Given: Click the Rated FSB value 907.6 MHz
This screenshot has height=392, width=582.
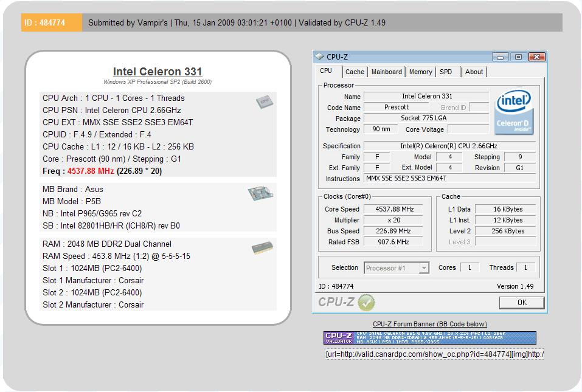Looking at the screenshot, I should pyautogui.click(x=394, y=242).
